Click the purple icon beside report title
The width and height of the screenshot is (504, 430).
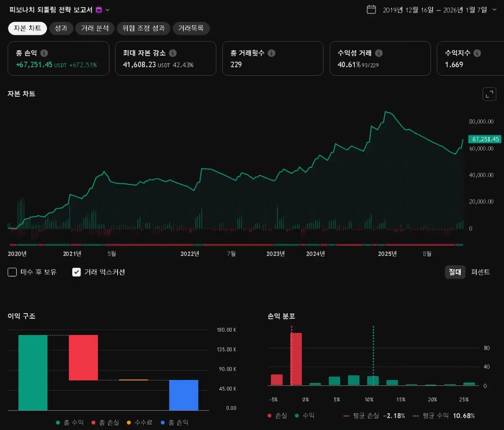click(x=99, y=10)
